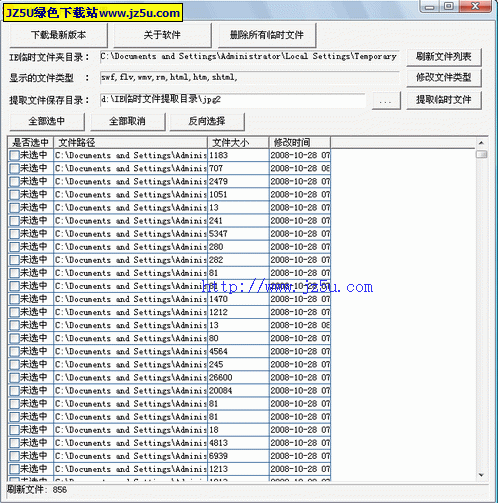This screenshot has height=503, width=498.
Task: Select all files with 全部选中
Action: (47, 121)
